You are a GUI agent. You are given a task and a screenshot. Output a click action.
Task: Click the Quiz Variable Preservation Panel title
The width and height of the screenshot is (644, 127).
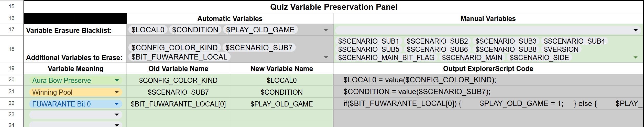click(334, 7)
